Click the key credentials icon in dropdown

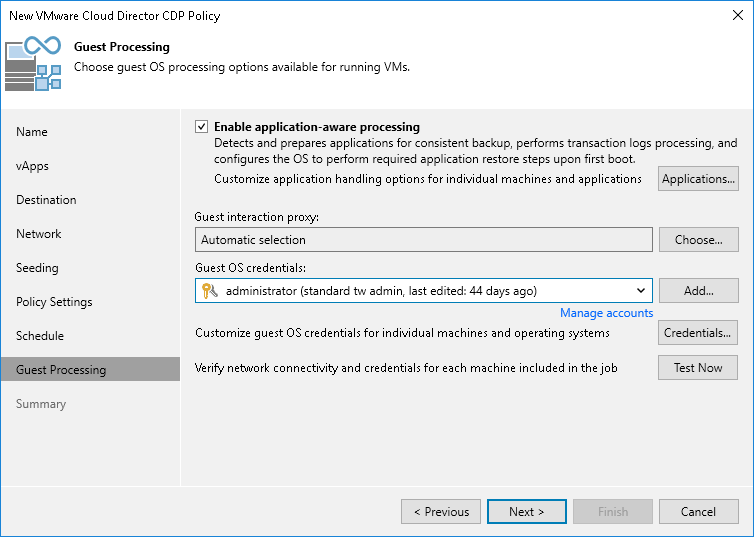tap(210, 291)
